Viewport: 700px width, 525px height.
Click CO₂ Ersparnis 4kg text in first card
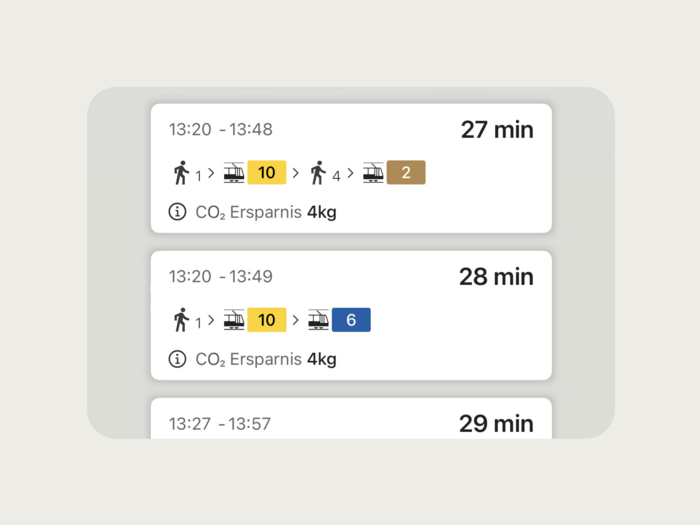[265, 212]
